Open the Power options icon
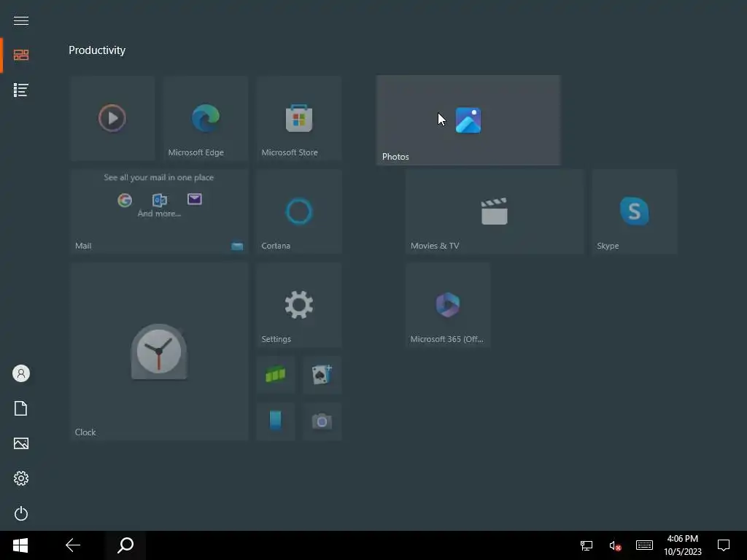747x560 pixels. pos(21,513)
